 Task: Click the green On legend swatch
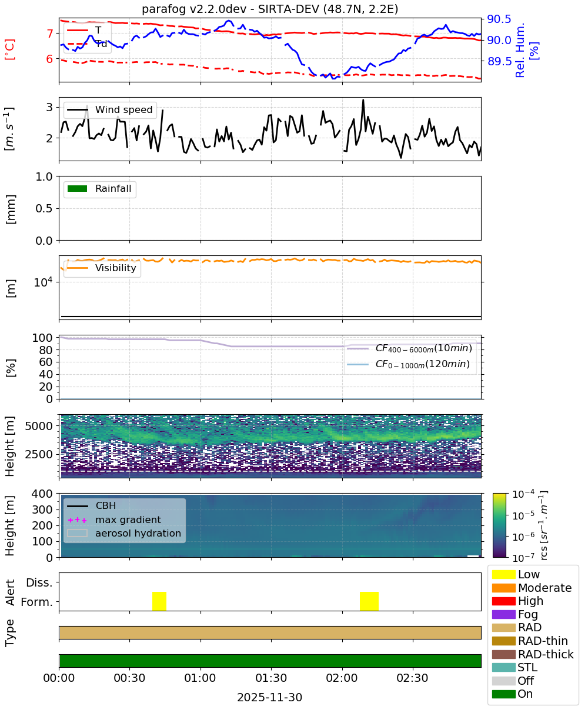coord(503,694)
